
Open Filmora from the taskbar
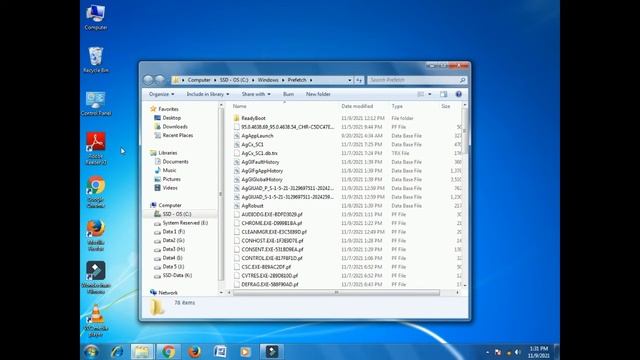pyautogui.click(x=272, y=351)
